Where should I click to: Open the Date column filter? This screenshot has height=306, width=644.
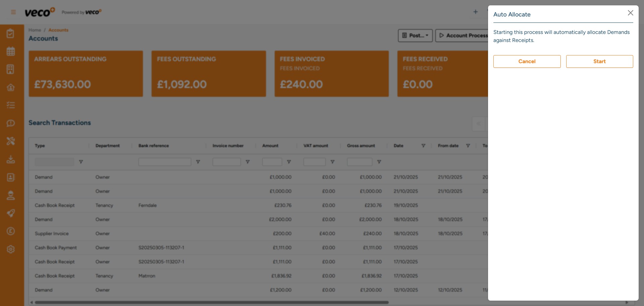pos(423,146)
